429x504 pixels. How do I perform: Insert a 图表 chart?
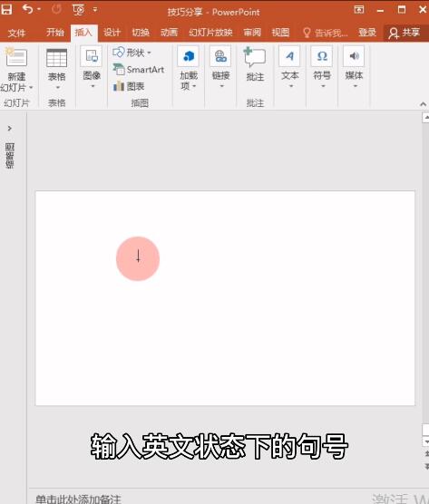tap(129, 86)
